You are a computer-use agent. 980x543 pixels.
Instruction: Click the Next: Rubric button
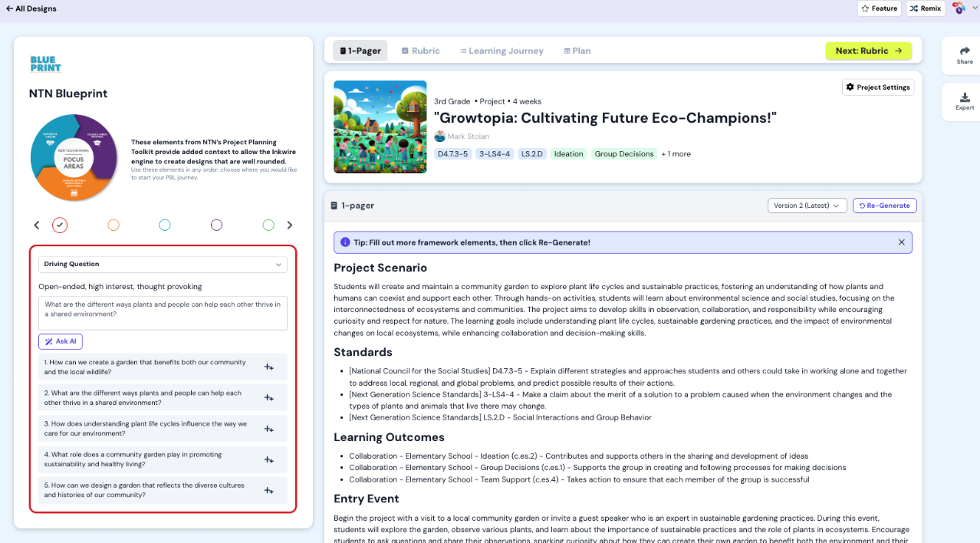868,51
